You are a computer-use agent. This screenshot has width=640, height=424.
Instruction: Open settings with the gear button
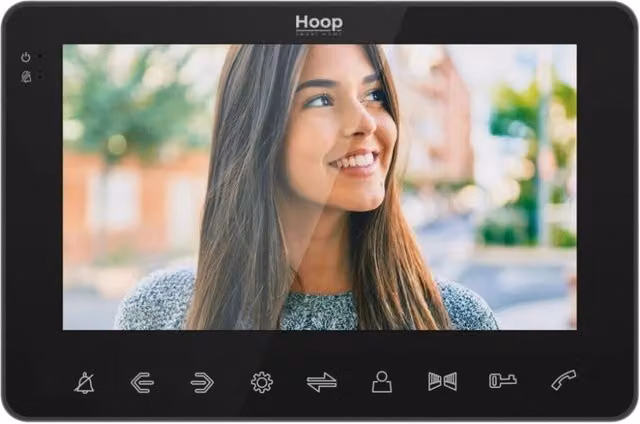262,382
